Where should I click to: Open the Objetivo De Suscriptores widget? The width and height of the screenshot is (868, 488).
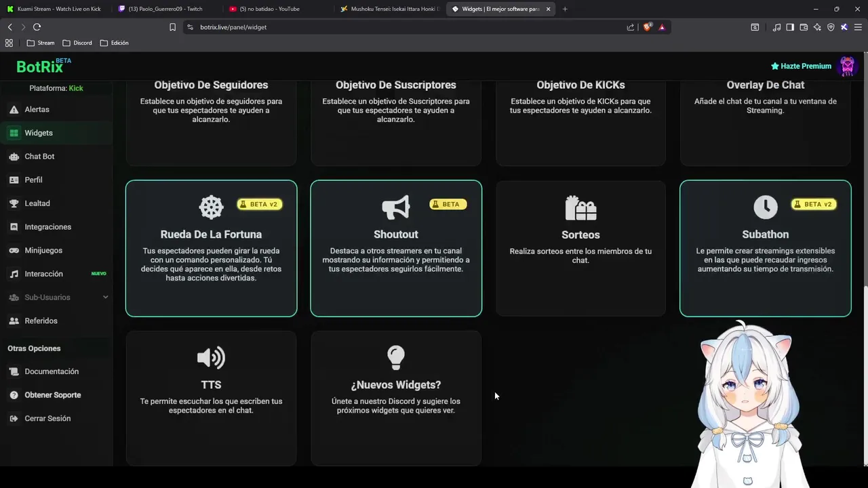click(396, 123)
